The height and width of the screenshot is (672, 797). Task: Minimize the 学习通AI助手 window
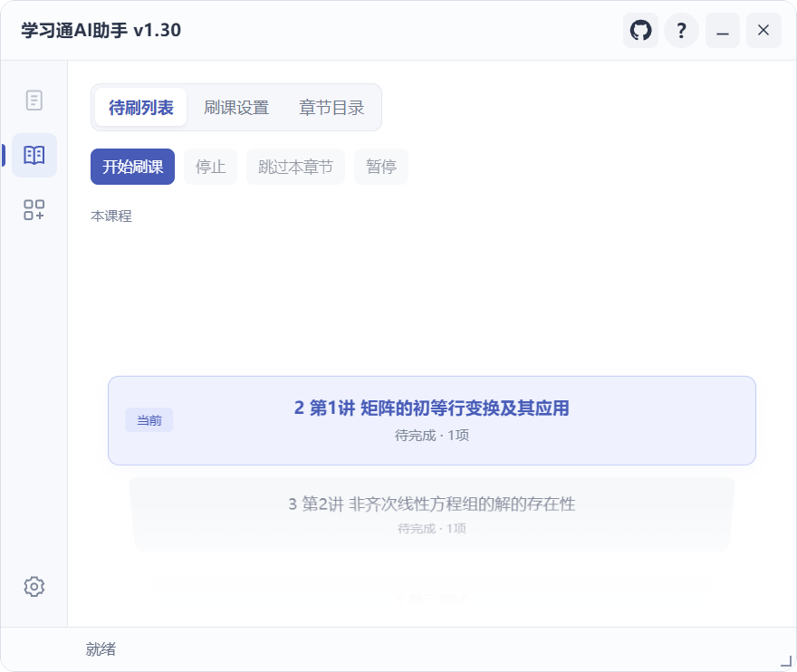click(x=723, y=31)
